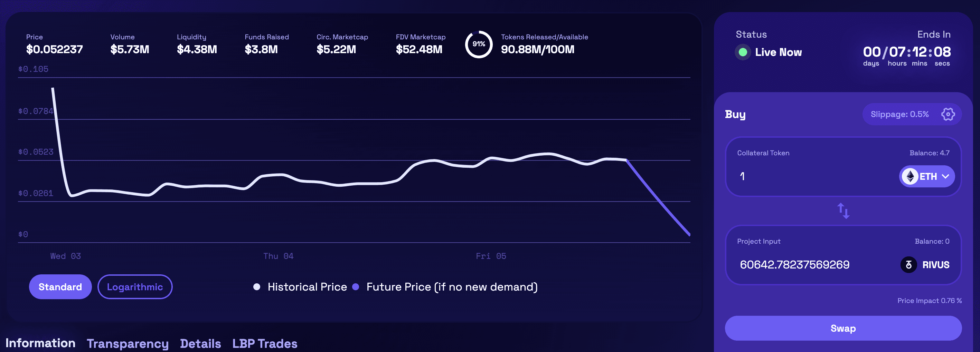Select the Standard chart scale
The image size is (980, 352).
[60, 287]
